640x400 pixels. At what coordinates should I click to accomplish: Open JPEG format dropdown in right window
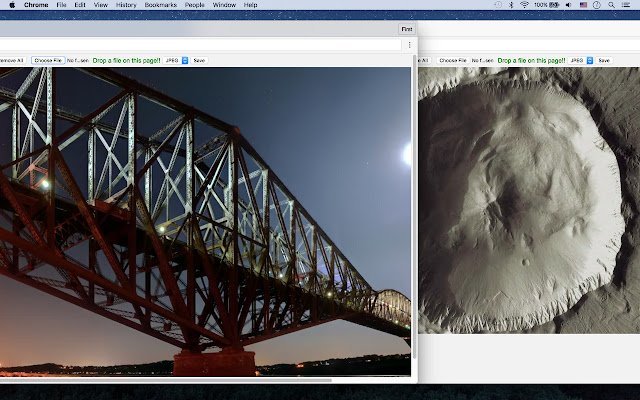581,60
